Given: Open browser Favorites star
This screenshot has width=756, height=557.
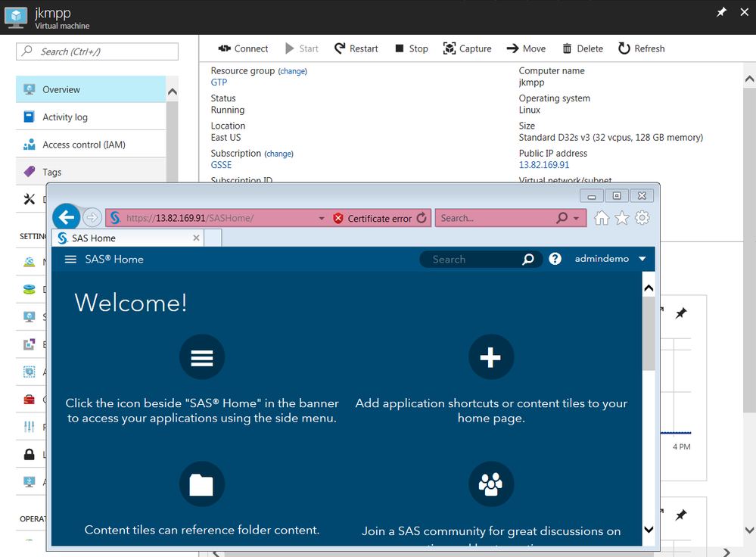Looking at the screenshot, I should click(x=622, y=218).
